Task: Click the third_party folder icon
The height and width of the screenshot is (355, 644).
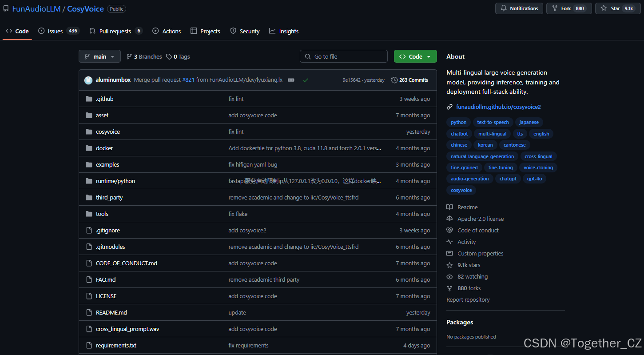Action: [88, 197]
